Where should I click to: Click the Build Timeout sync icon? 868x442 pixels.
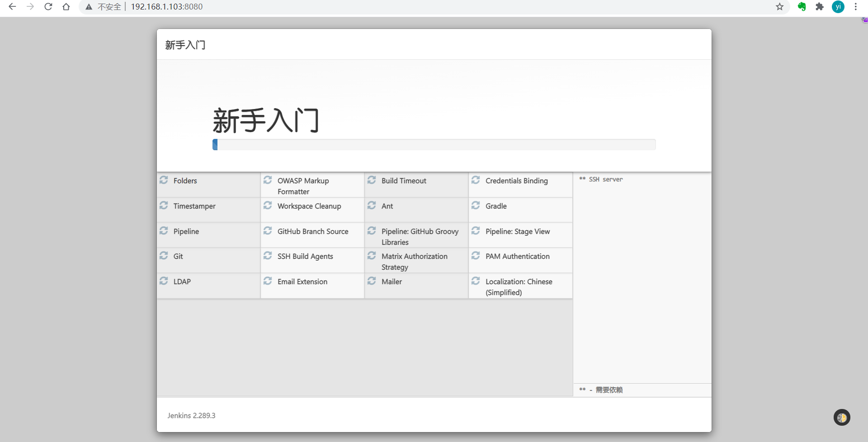tap(372, 180)
